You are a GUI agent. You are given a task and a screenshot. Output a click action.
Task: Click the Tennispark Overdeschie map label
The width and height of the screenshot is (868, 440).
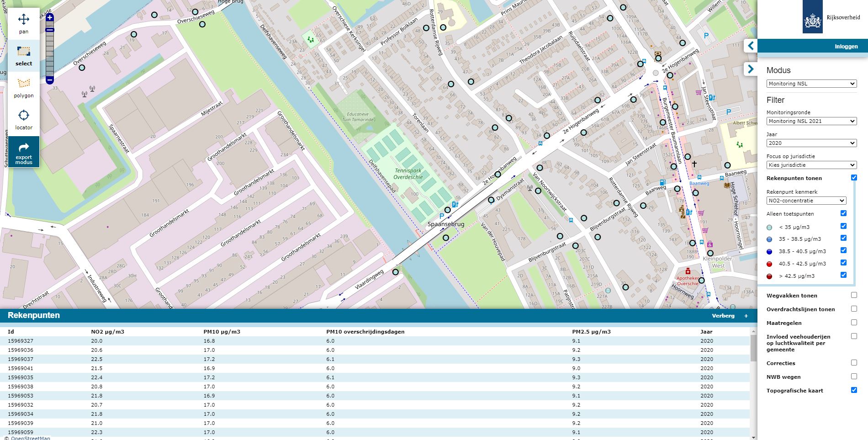click(408, 174)
